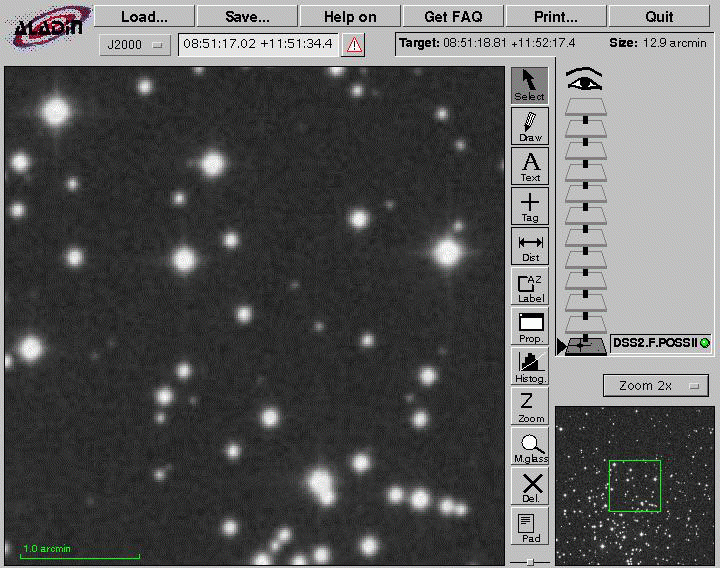The width and height of the screenshot is (720, 568).
Task: Open the Zoom 2x dropdown
Action: 656,386
